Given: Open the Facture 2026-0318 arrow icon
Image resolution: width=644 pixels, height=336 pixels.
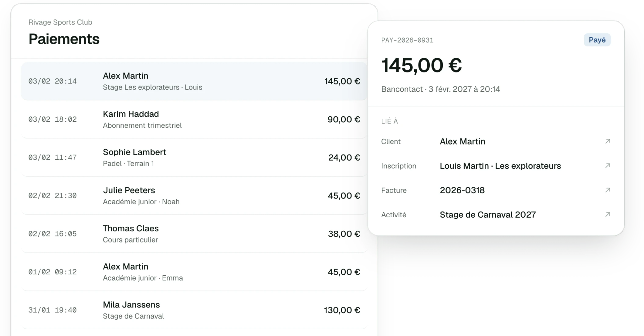Looking at the screenshot, I should [x=607, y=190].
